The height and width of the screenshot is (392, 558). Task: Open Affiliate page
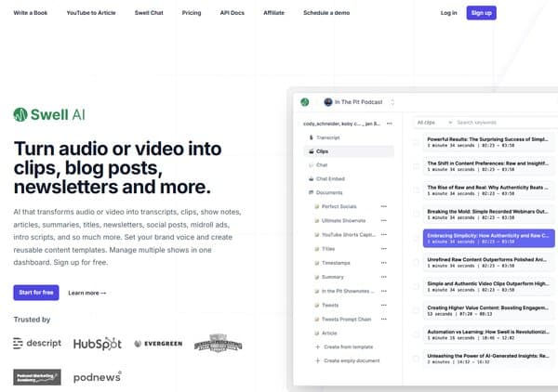[x=273, y=13]
